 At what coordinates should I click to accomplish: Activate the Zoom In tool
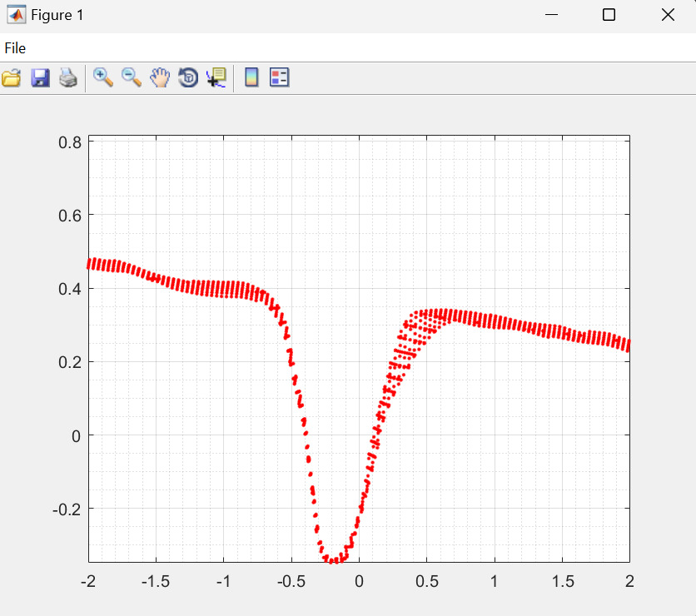(x=103, y=78)
